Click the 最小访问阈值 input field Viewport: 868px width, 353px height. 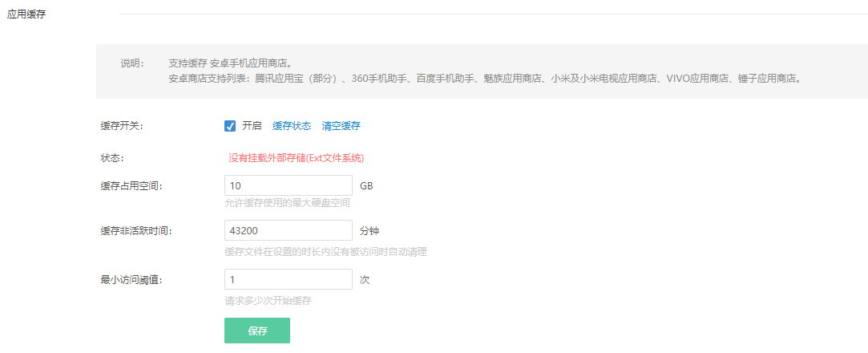coord(289,279)
